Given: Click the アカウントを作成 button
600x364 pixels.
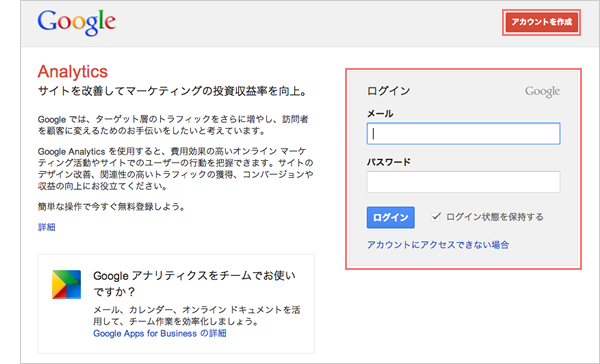Looking at the screenshot, I should click(x=541, y=22).
